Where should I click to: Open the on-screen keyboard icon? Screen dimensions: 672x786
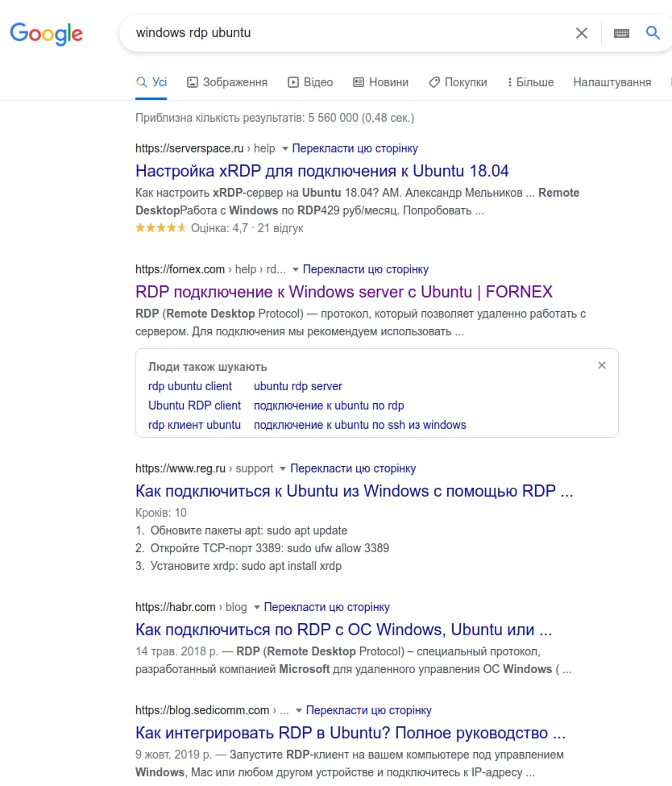point(621,33)
